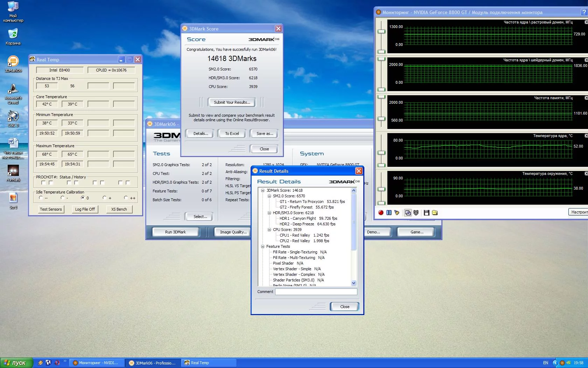Click the Save as... button
The height and width of the screenshot is (368, 588).
click(265, 134)
